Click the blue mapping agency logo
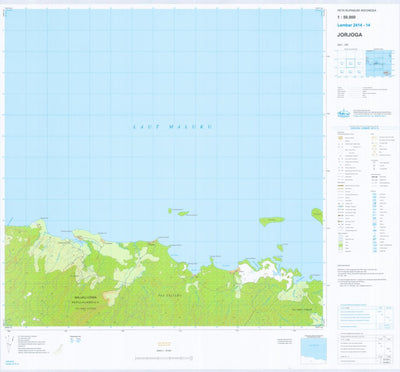The width and height of the screenshot is (400, 372). pyautogui.click(x=343, y=113)
